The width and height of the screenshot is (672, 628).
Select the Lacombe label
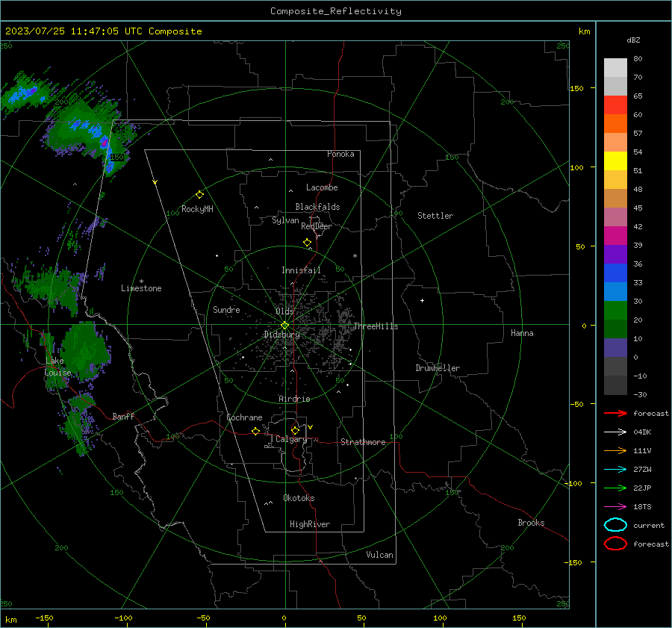pos(322,187)
